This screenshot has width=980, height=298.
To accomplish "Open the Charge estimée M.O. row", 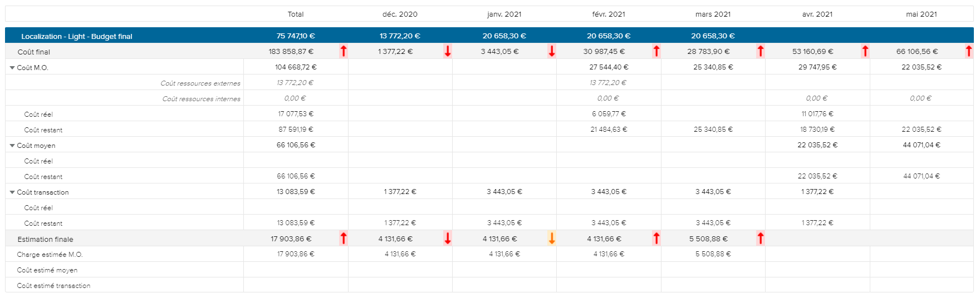I will coord(50,255).
